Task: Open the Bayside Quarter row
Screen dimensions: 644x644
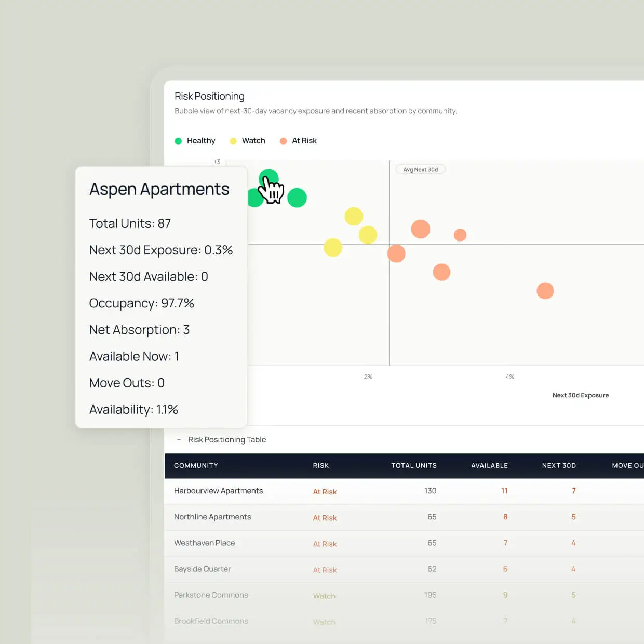Action: pyautogui.click(x=404, y=569)
